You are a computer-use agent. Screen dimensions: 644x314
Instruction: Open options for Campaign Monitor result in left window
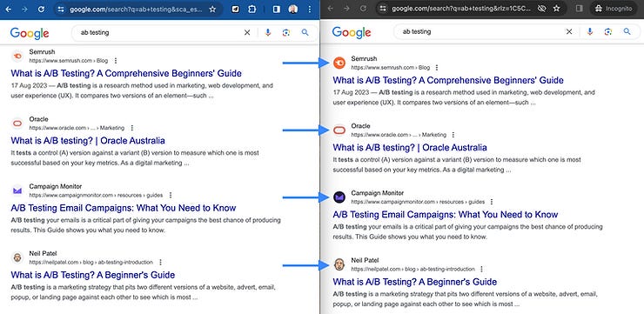(171, 195)
